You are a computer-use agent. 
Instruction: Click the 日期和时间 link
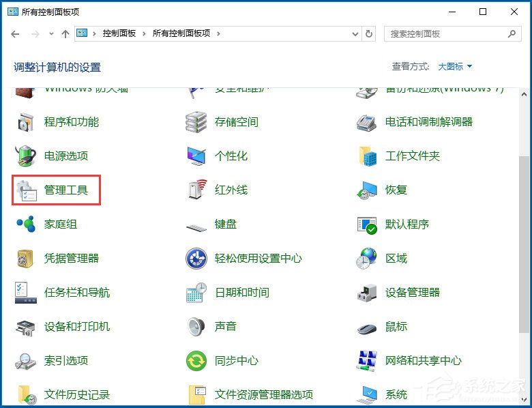242,293
